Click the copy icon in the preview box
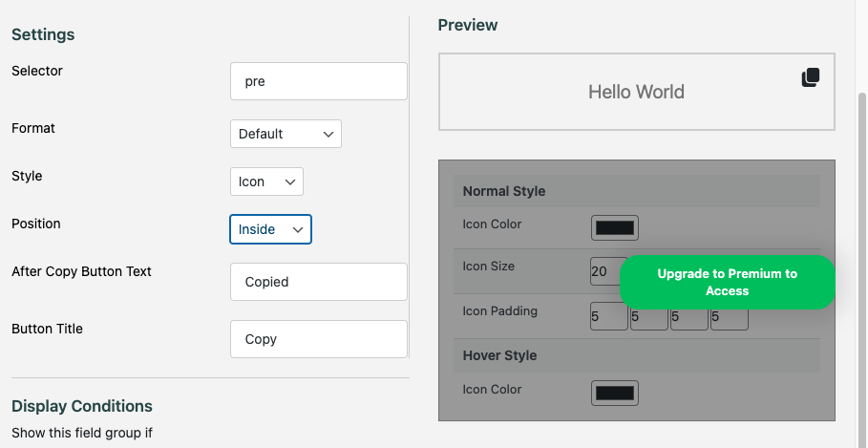The image size is (868, 448). (x=811, y=77)
